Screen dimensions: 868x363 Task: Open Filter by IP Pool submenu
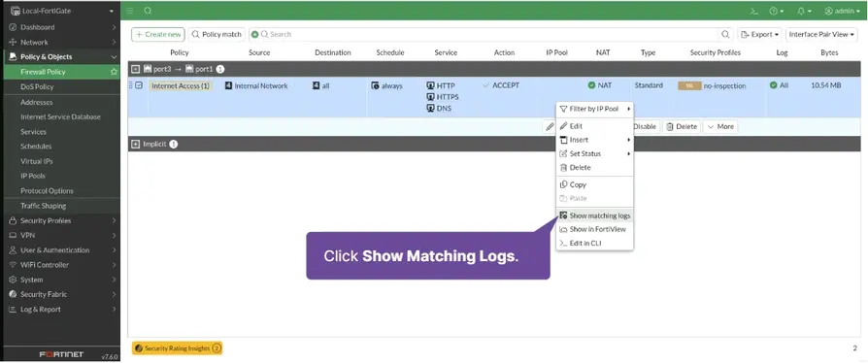click(594, 109)
